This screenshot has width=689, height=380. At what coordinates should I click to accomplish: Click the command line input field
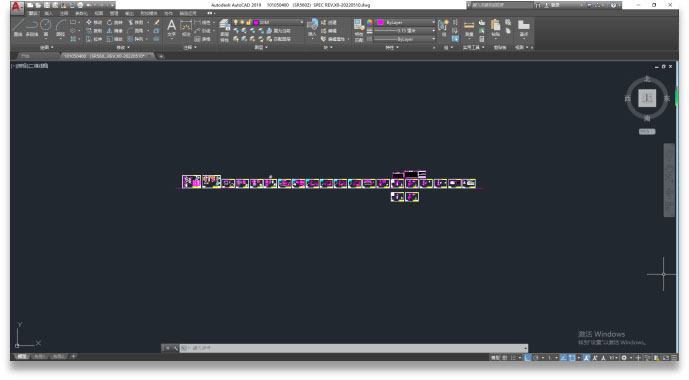353,348
